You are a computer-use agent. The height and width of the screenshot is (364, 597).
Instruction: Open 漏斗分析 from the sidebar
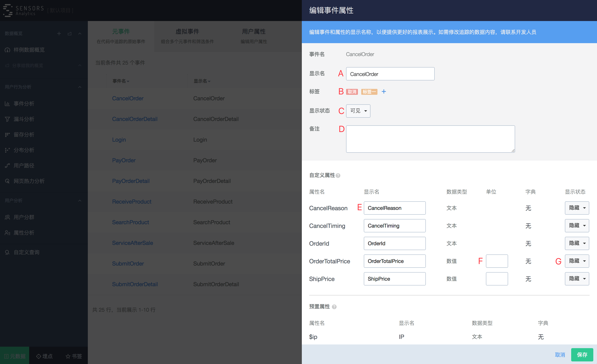(24, 119)
